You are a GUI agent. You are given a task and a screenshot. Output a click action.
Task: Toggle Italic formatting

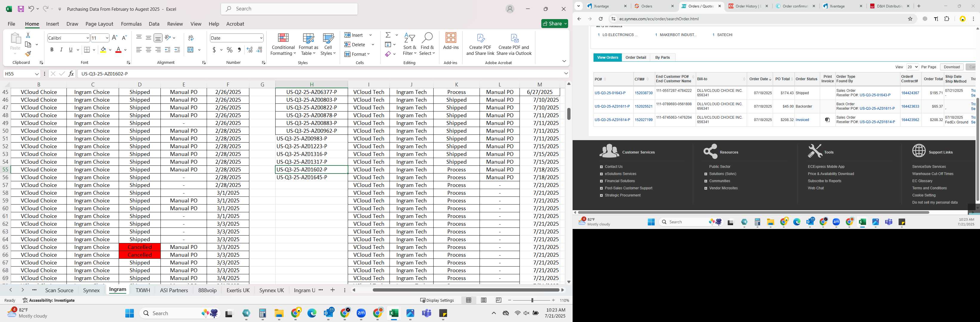[x=61, y=50]
